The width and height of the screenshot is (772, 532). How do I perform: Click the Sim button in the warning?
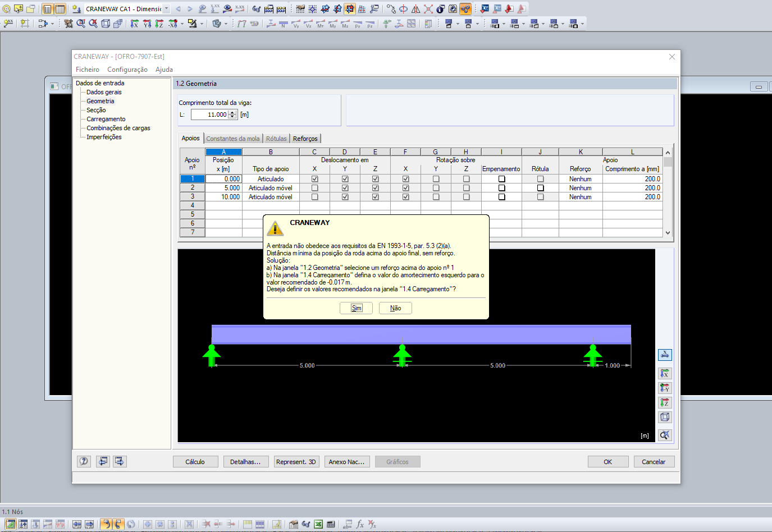point(357,308)
